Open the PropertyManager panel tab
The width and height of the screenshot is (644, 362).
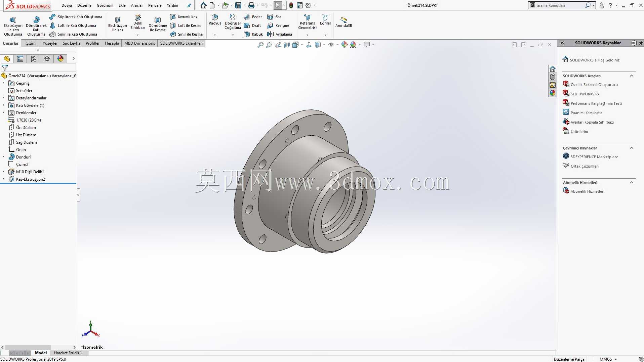[20, 59]
